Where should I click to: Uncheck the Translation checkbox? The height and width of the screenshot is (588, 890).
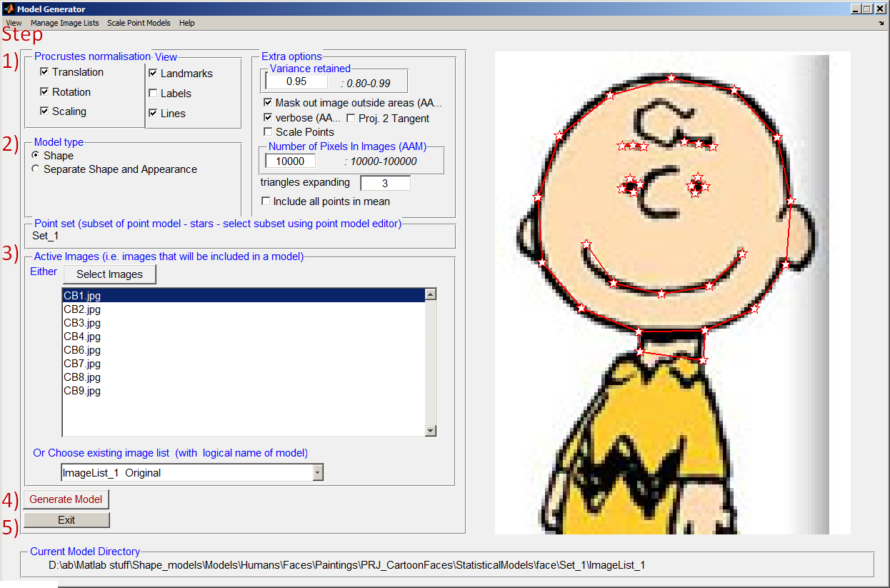click(x=45, y=72)
